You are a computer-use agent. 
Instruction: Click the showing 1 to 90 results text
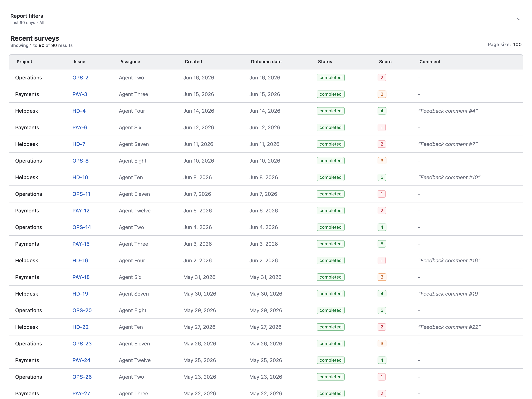click(41, 45)
